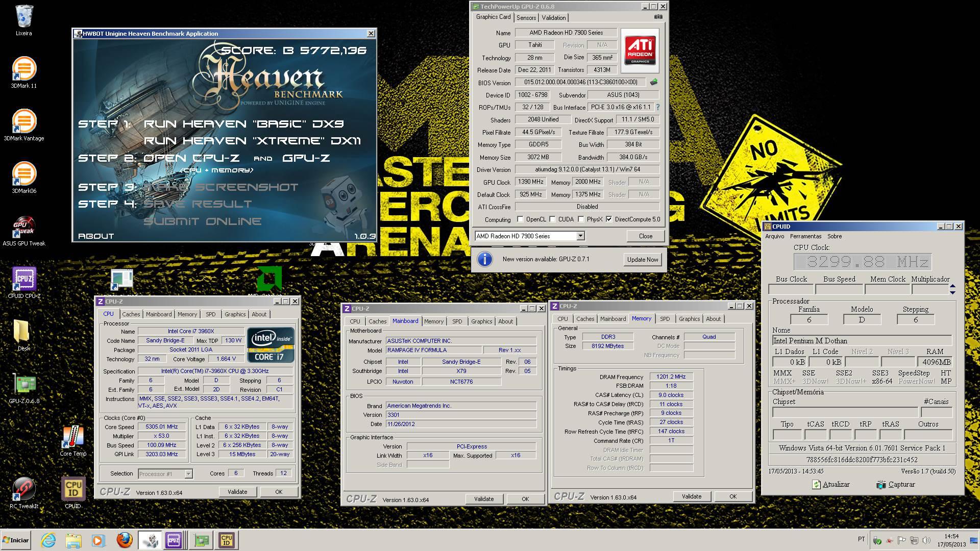Switch to CPUID taskbar item
This screenshot has height=551, width=980.
coord(227,540)
